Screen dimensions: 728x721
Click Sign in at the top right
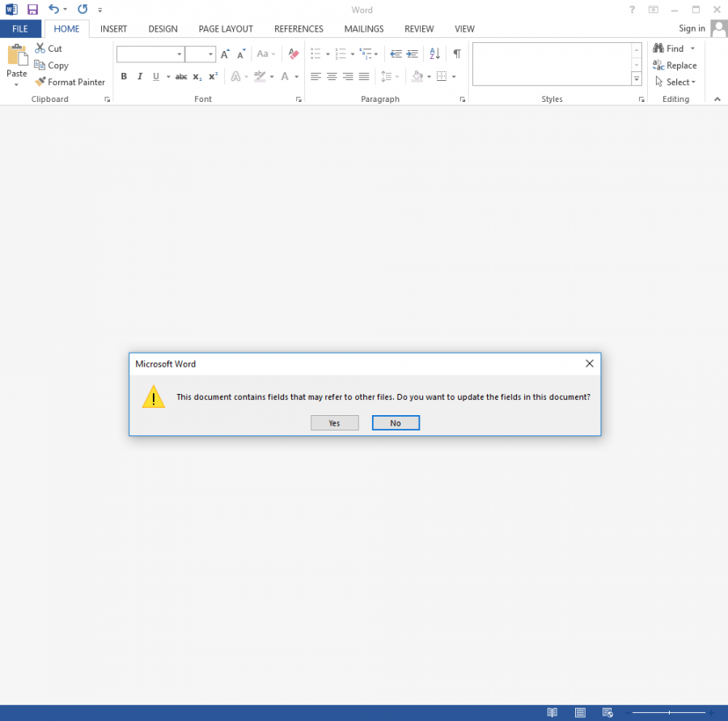[692, 28]
